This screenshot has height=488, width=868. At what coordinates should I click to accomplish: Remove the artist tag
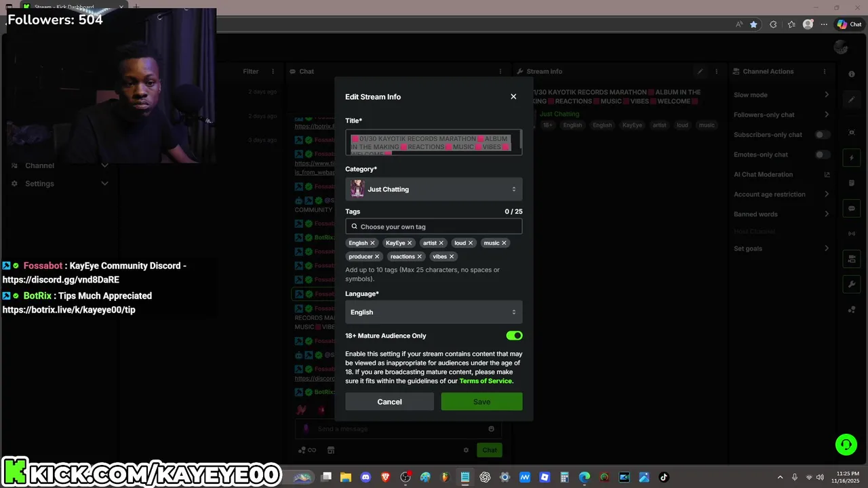[441, 243]
